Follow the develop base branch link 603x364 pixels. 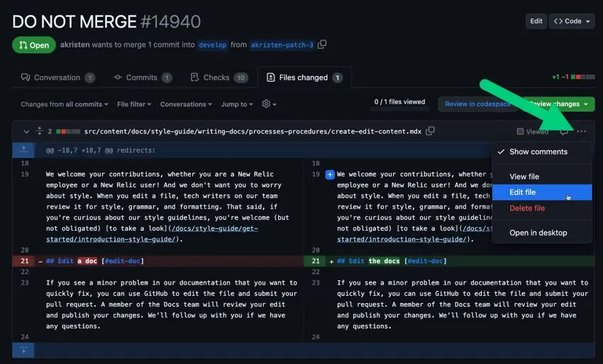212,45
